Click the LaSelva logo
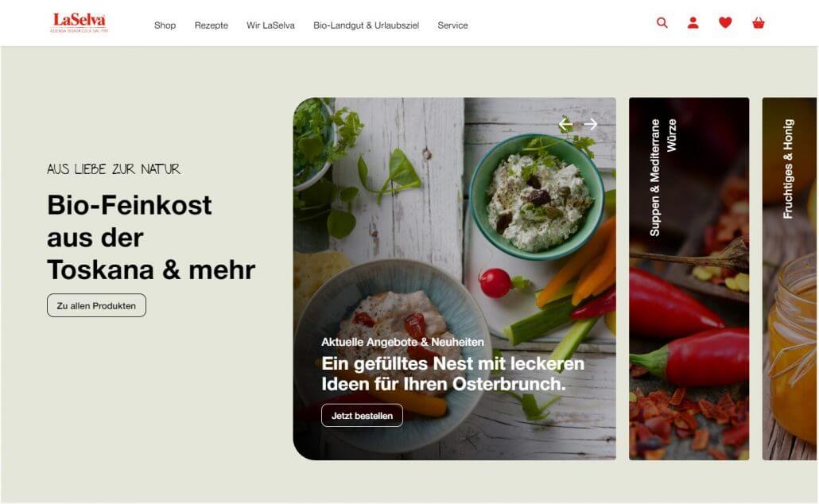 (79, 23)
